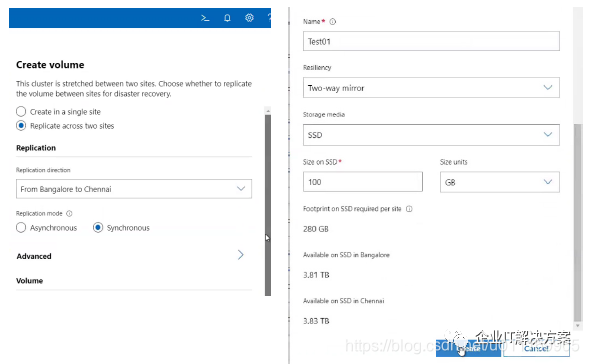Click the Cancel button

point(536,348)
